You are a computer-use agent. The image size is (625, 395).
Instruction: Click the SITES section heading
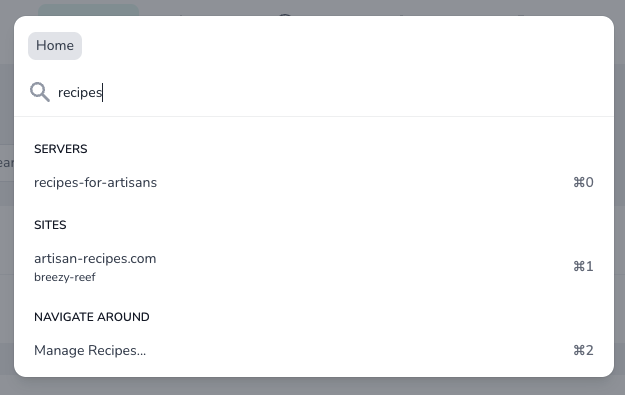coord(50,225)
